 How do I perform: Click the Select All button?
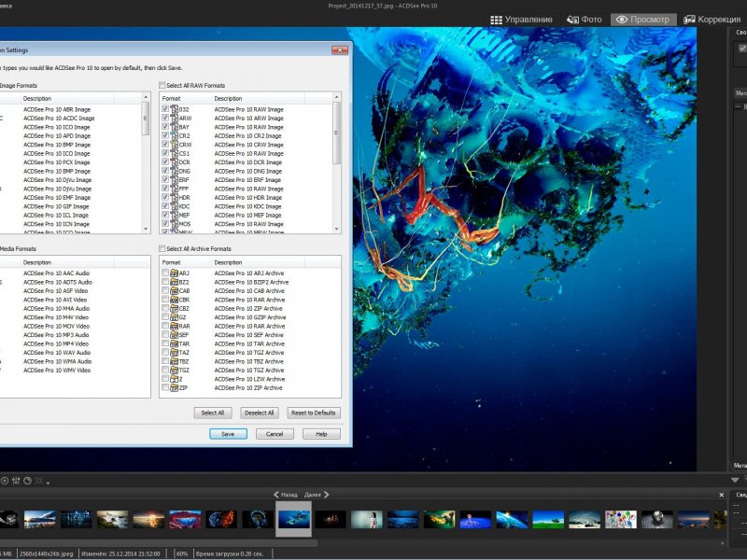[x=213, y=413]
